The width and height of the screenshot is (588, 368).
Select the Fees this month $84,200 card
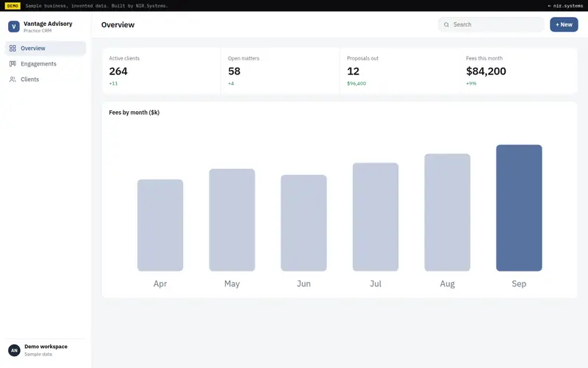pos(518,71)
